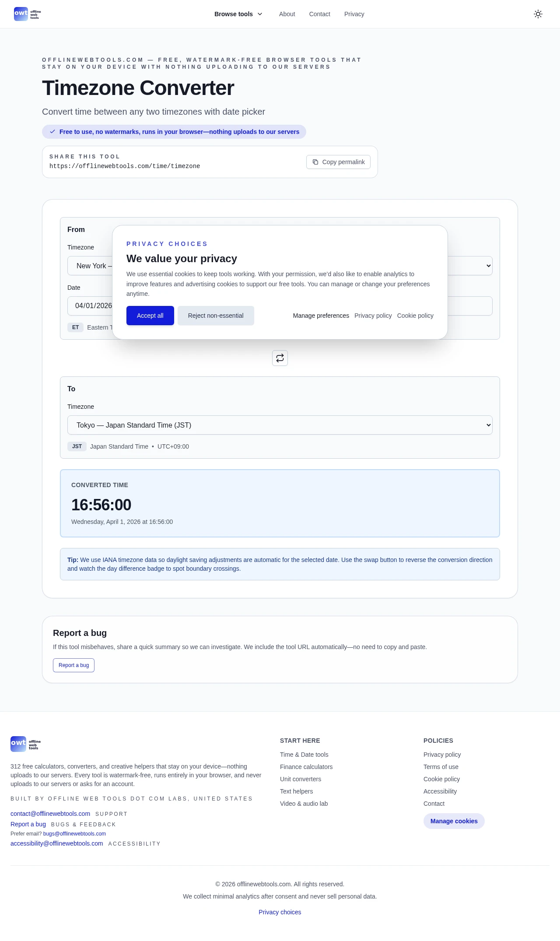Click the Manage cookies footer button
The image size is (560, 941).
click(x=454, y=821)
